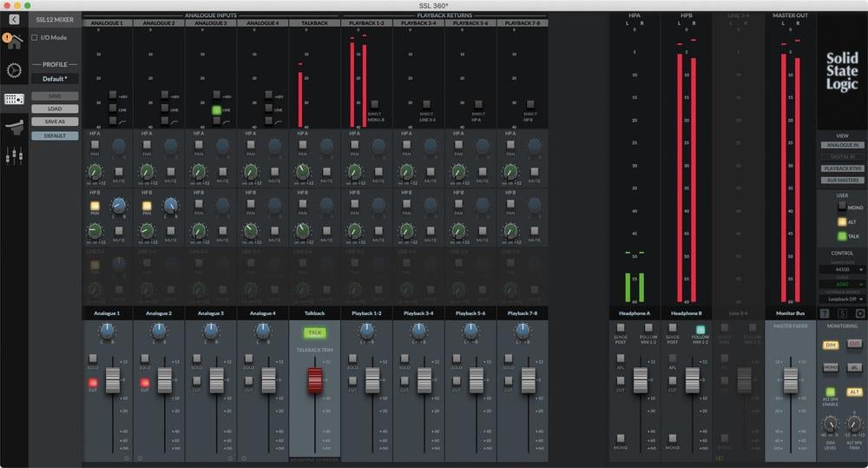868x468 pixels.
Task: Expand the Loopback Source dropdown
Action: click(843, 298)
